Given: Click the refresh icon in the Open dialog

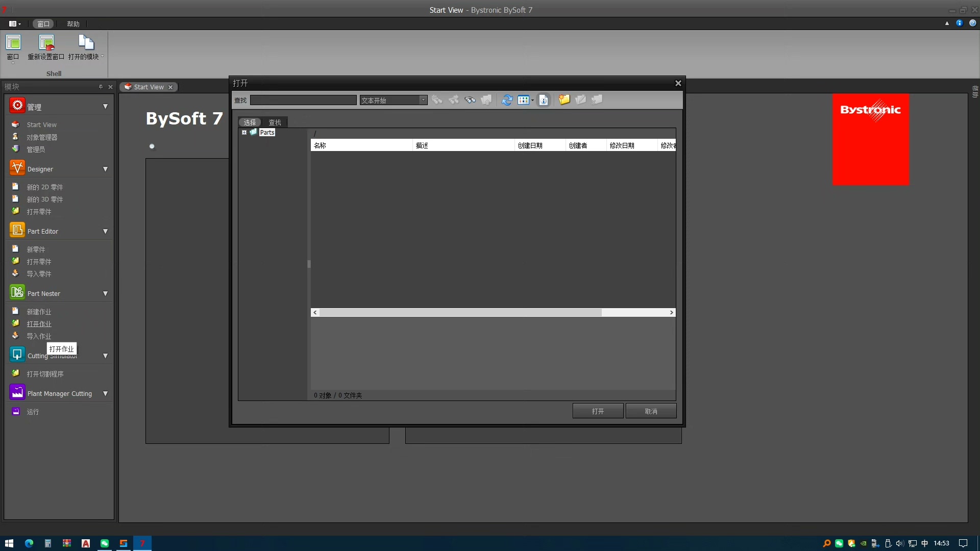Looking at the screenshot, I should [507, 100].
